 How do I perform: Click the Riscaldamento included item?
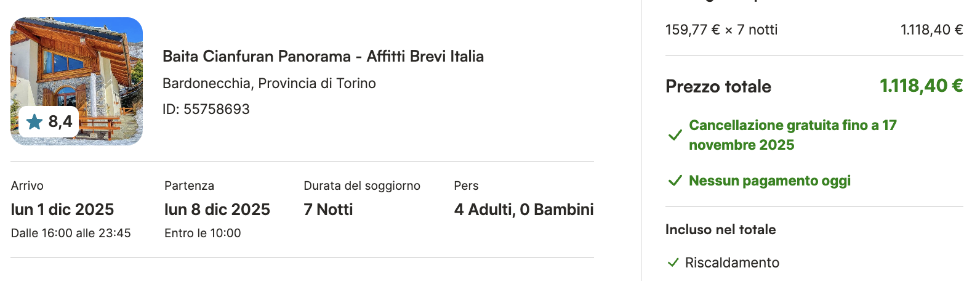click(732, 263)
